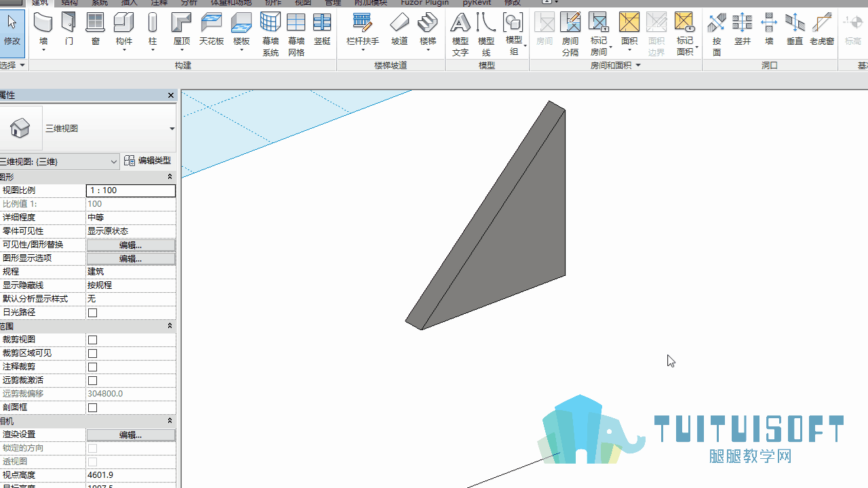This screenshot has width=868, height=488.
Task: Click the 编辑类型 button
Action: [148, 161]
